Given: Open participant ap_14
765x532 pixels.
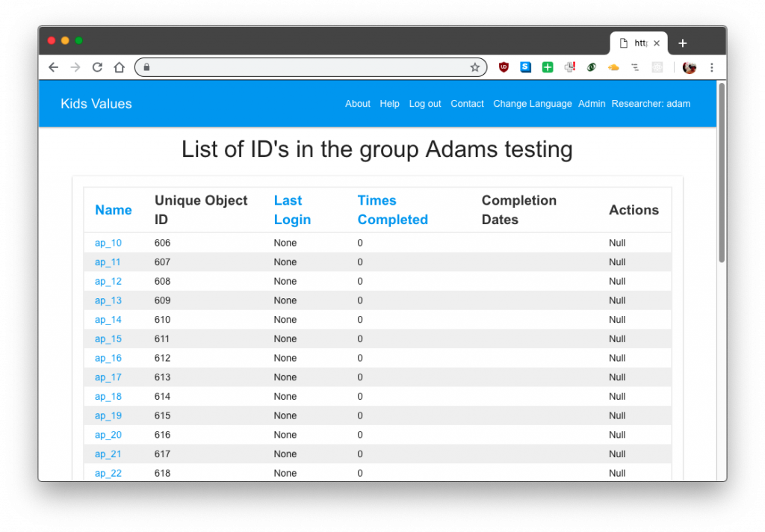Looking at the screenshot, I should coord(108,320).
